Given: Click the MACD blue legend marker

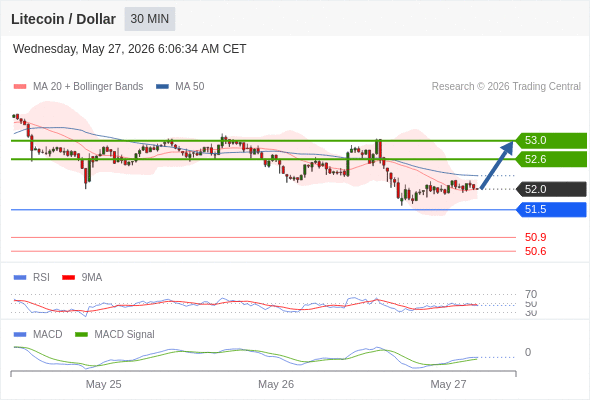Looking at the screenshot, I should tap(20, 335).
